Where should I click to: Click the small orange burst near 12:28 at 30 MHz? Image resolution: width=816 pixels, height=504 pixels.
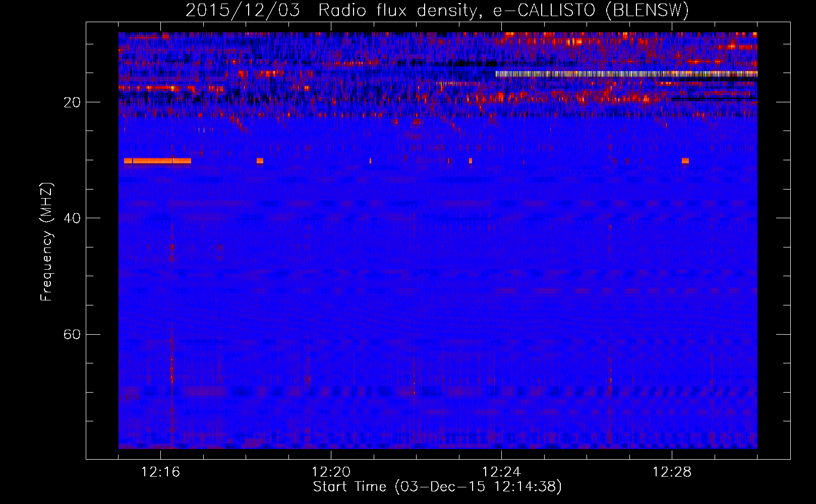pyautogui.click(x=685, y=161)
